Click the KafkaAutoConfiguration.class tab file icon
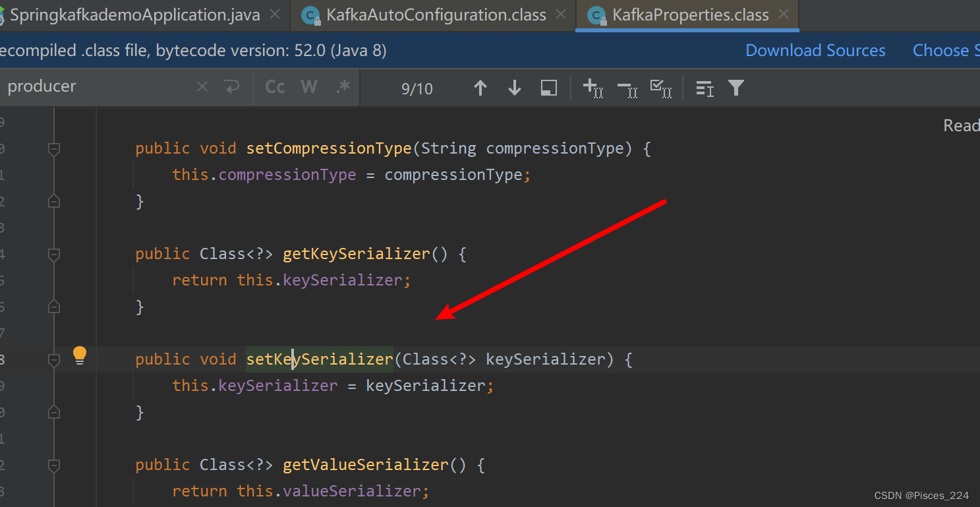The width and height of the screenshot is (980, 507). click(x=311, y=15)
